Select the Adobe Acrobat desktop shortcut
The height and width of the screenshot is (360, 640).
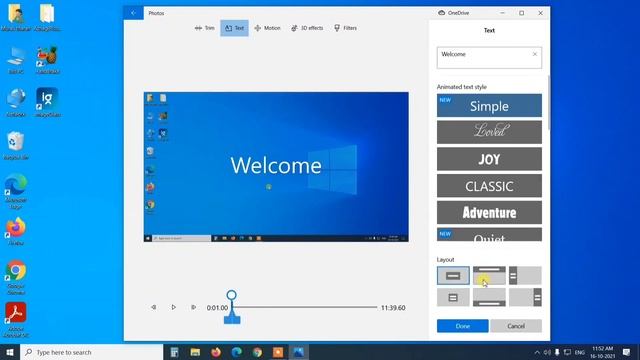coord(16,320)
